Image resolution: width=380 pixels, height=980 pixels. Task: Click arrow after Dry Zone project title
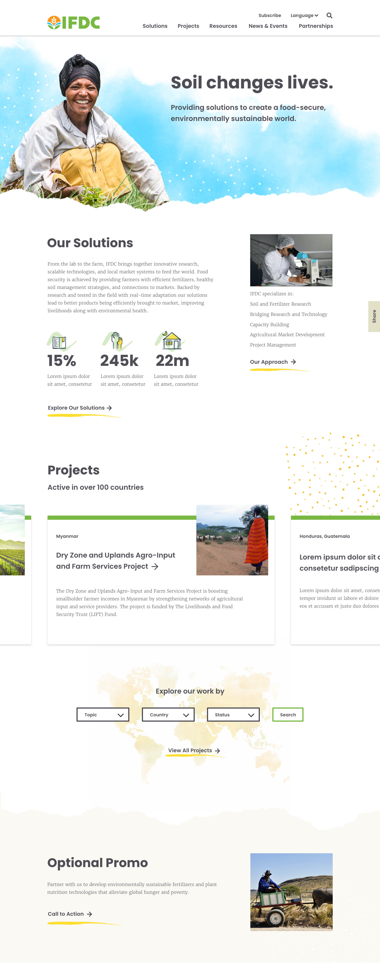[155, 566]
